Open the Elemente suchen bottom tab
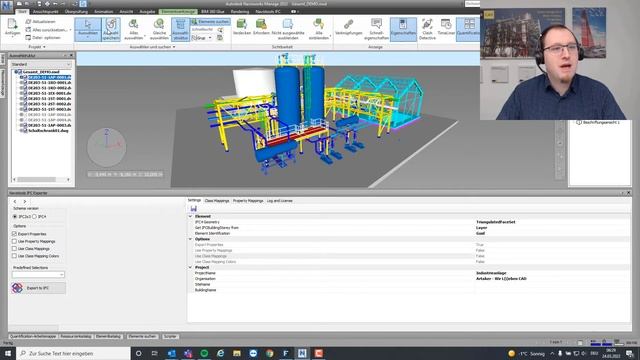The image size is (640, 360). (142, 336)
